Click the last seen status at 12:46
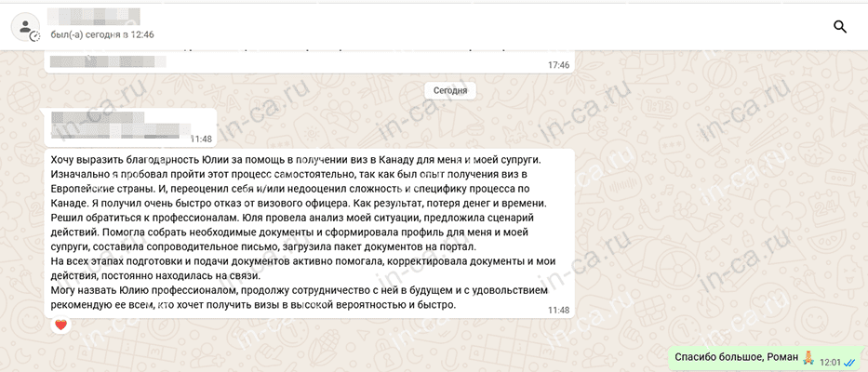 pos(101,34)
